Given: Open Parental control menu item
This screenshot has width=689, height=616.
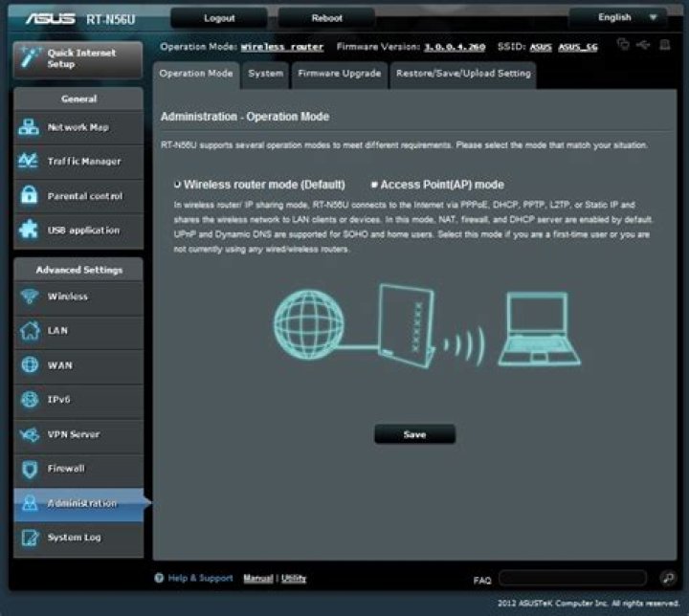Looking at the screenshot, I should click(78, 195).
